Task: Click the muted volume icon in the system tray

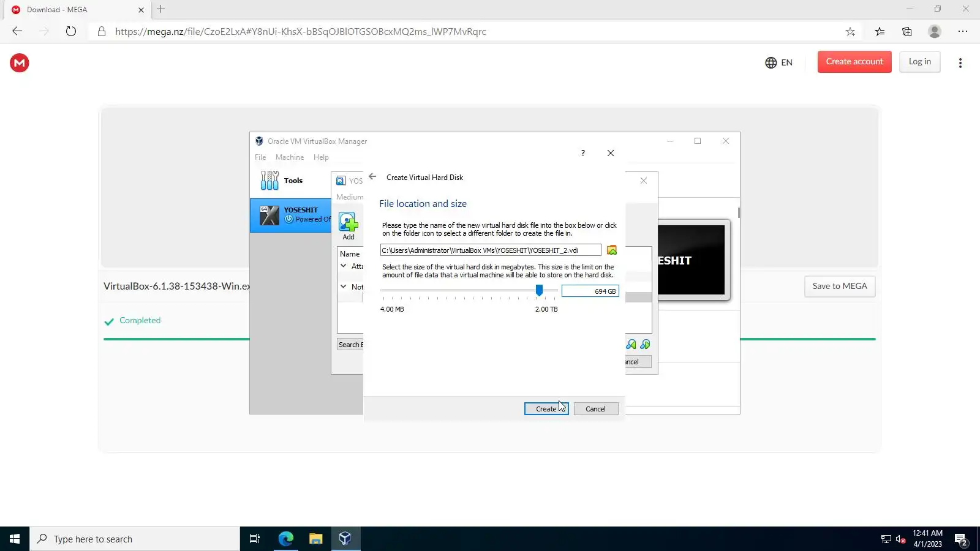Action: tap(900, 539)
